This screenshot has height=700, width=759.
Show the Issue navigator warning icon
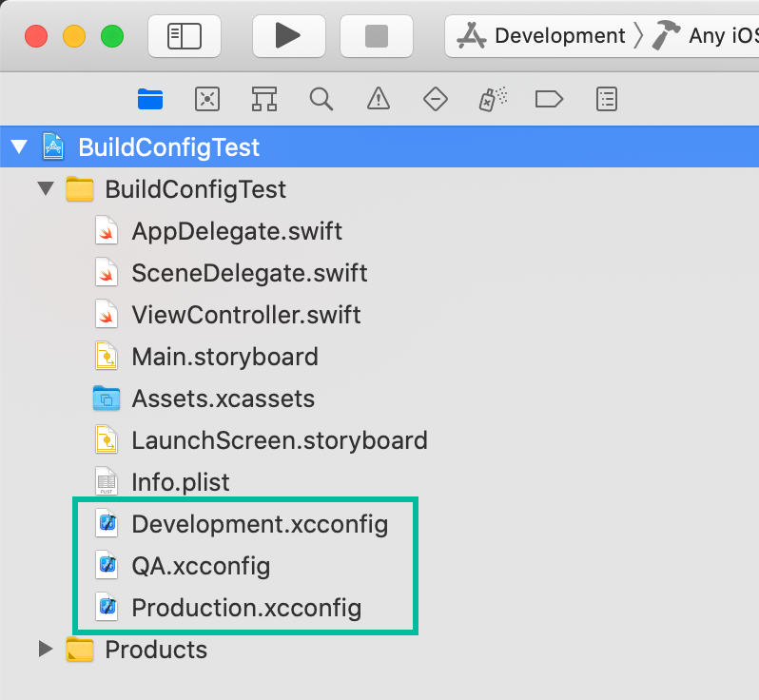[379, 98]
